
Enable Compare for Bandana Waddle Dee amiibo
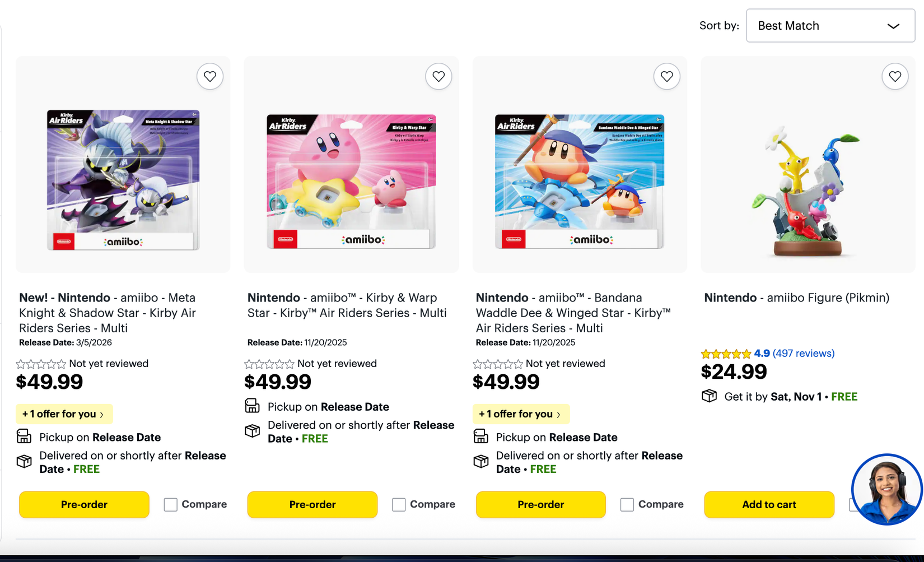[x=627, y=504]
